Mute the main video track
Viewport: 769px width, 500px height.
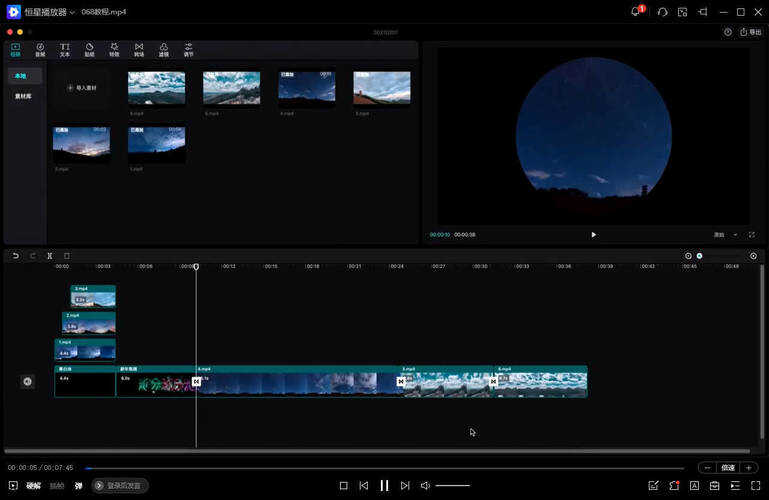[x=27, y=381]
